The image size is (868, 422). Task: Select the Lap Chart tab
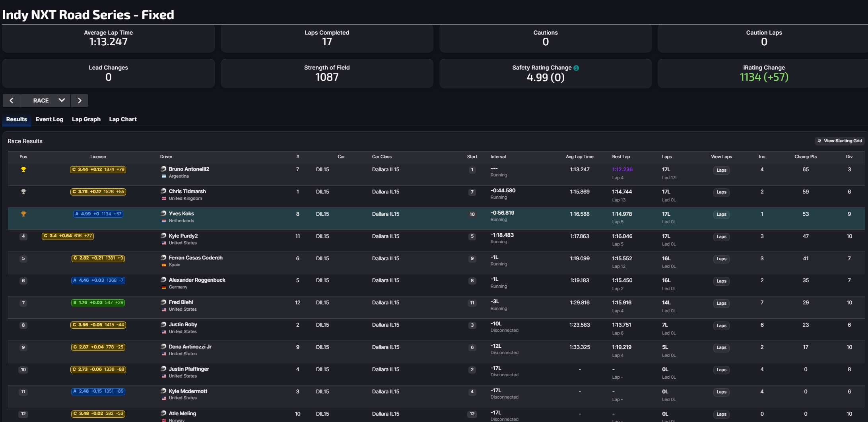coord(123,119)
